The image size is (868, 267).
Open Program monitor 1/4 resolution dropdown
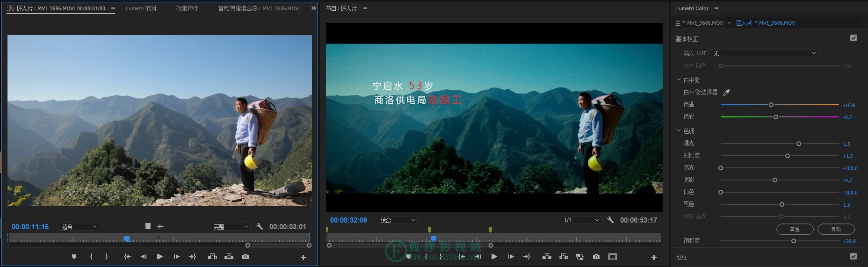coord(581,220)
